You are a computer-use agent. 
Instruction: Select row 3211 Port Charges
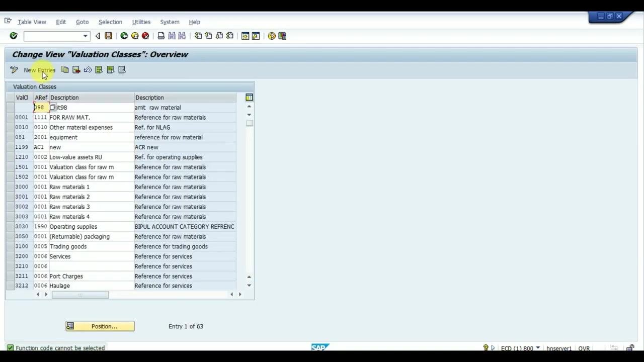pyautogui.click(x=10, y=276)
